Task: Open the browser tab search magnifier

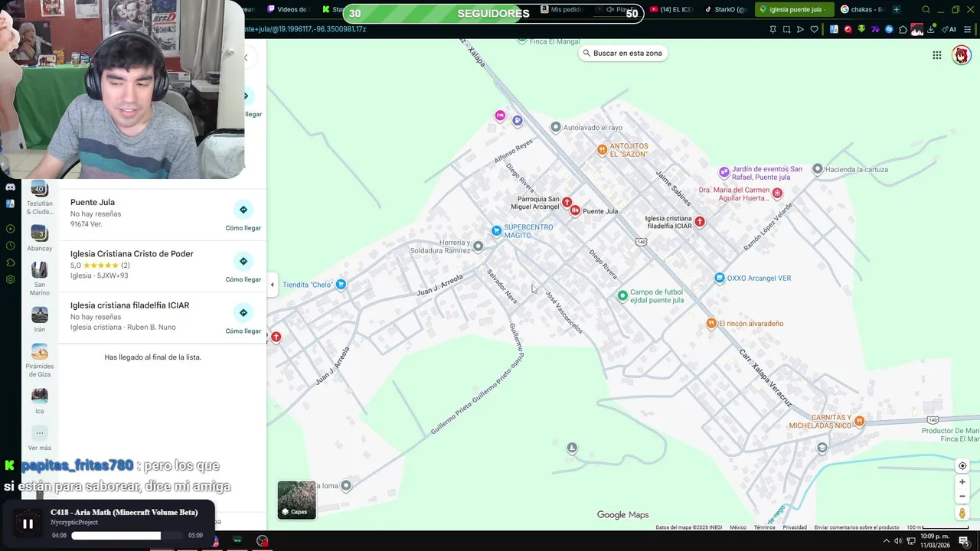Action: pyautogui.click(x=926, y=9)
